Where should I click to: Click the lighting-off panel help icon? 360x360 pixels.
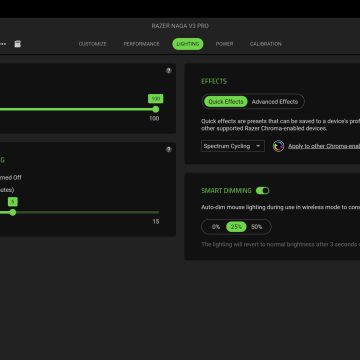pyautogui.click(x=169, y=149)
